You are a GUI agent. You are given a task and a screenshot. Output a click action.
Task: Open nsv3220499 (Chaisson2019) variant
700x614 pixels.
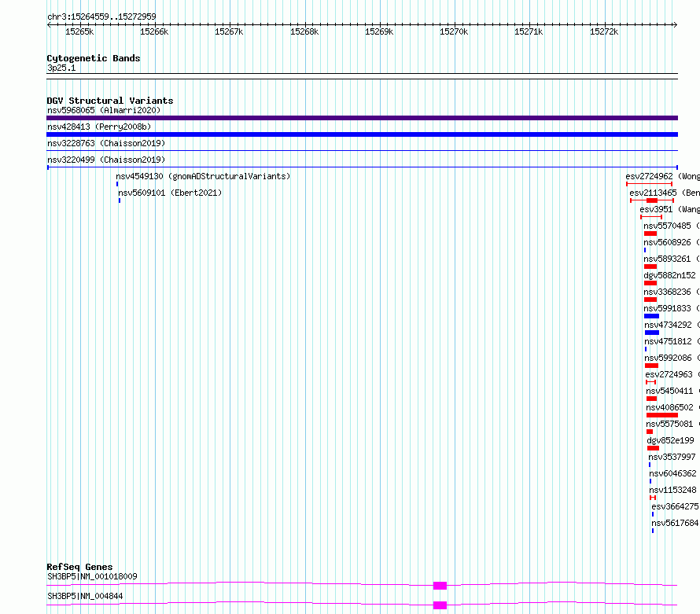pyautogui.click(x=106, y=160)
